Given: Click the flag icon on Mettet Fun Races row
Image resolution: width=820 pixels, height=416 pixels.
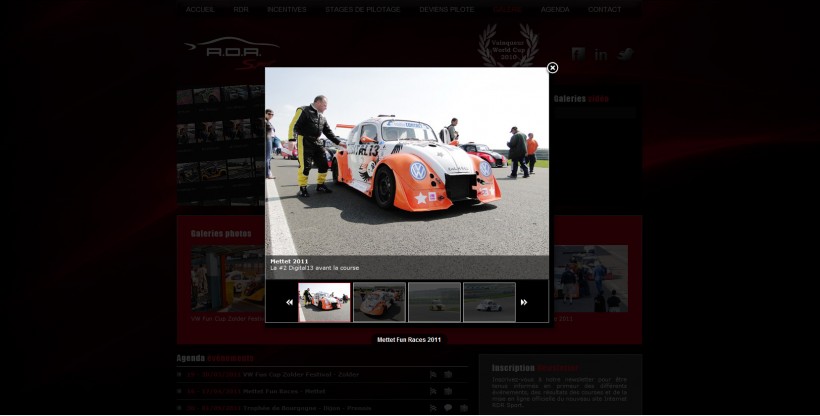Looking at the screenshot, I should tap(433, 391).
